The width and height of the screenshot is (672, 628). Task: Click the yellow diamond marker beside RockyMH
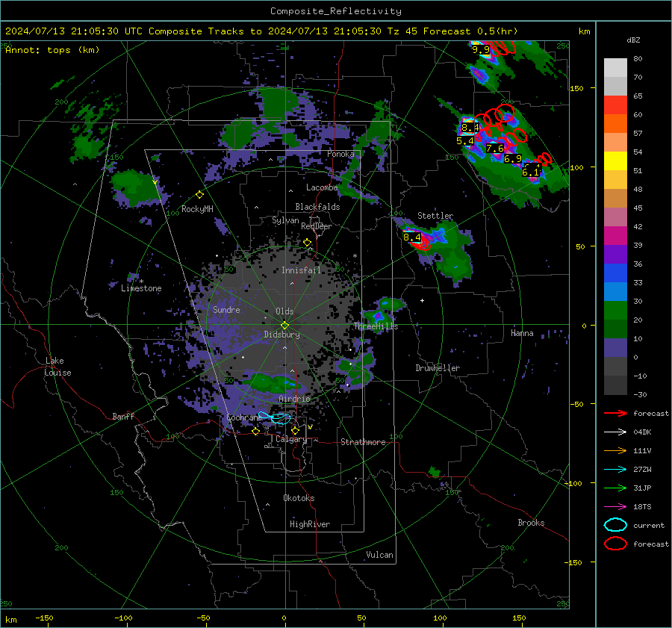[x=199, y=195]
